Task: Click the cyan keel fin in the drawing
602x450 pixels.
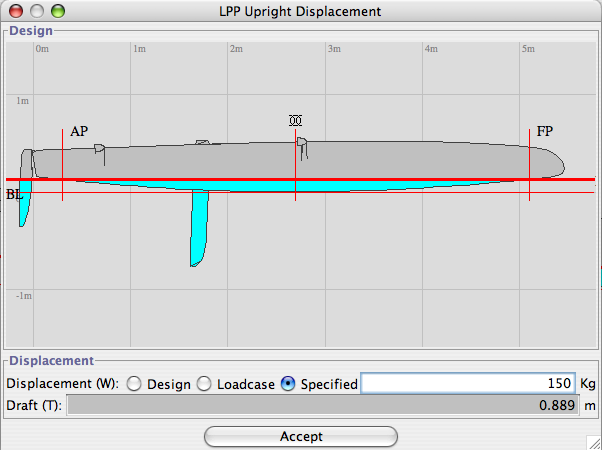Action: [199, 228]
